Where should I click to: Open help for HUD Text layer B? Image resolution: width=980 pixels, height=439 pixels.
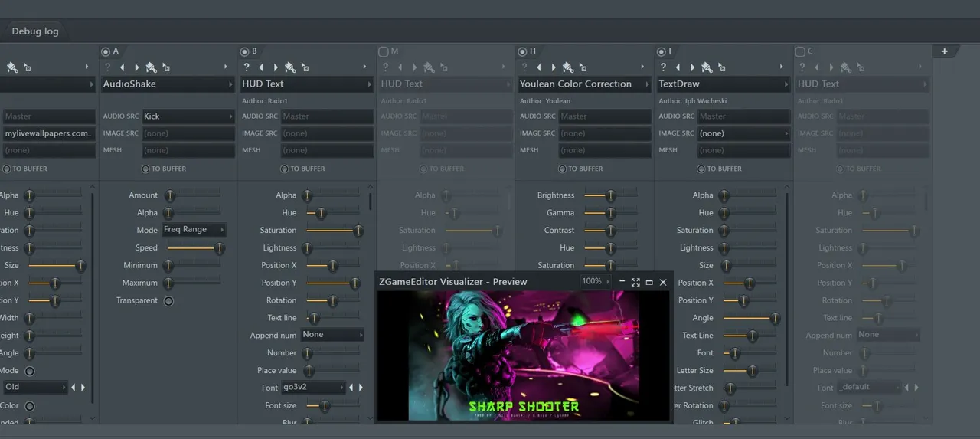click(247, 67)
